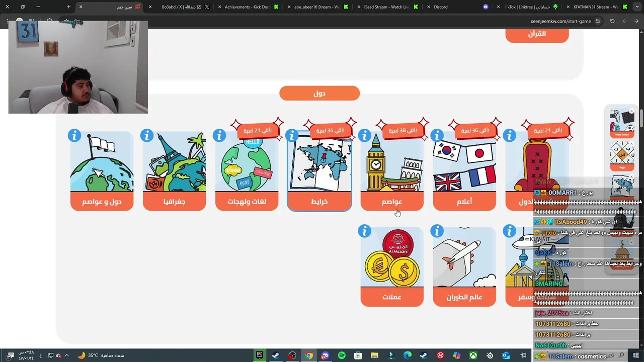The image size is (644, 362).
Task: Open info for the red throne card
Action: pos(509,136)
